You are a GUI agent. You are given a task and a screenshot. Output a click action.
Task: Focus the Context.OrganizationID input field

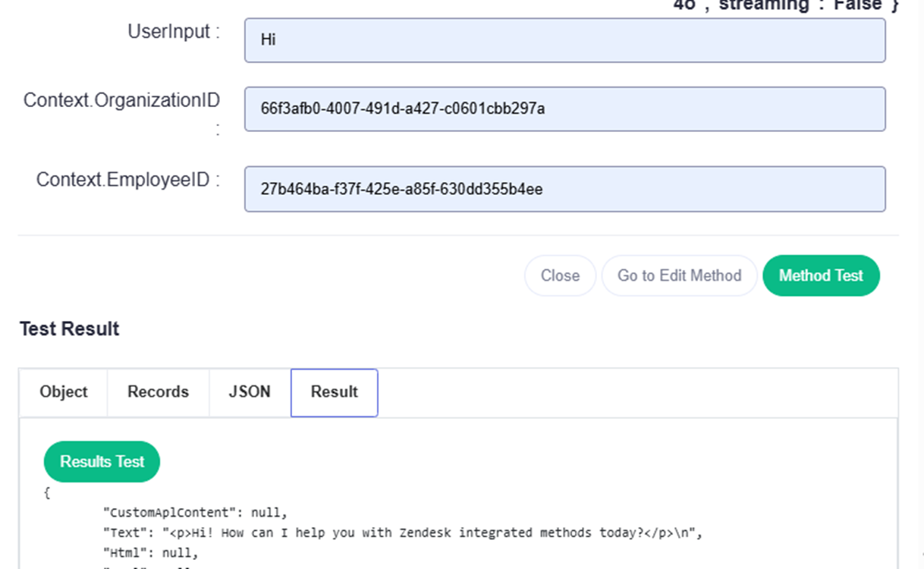[x=564, y=108]
